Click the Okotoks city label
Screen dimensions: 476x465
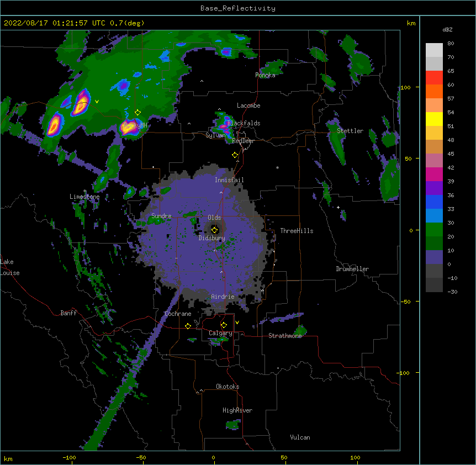228,387
